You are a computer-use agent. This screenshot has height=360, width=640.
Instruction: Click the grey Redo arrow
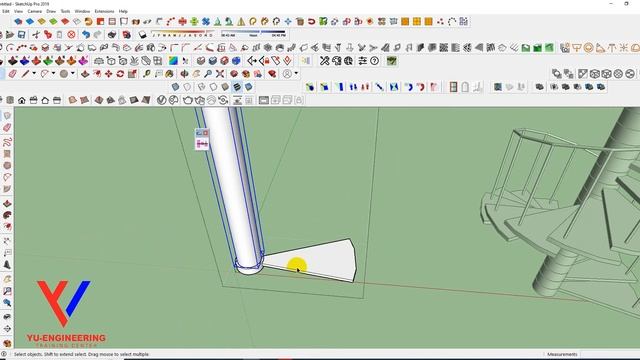tap(98, 35)
